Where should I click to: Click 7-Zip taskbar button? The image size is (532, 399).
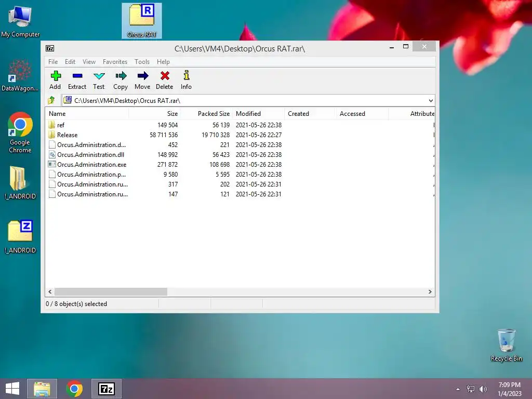107,389
